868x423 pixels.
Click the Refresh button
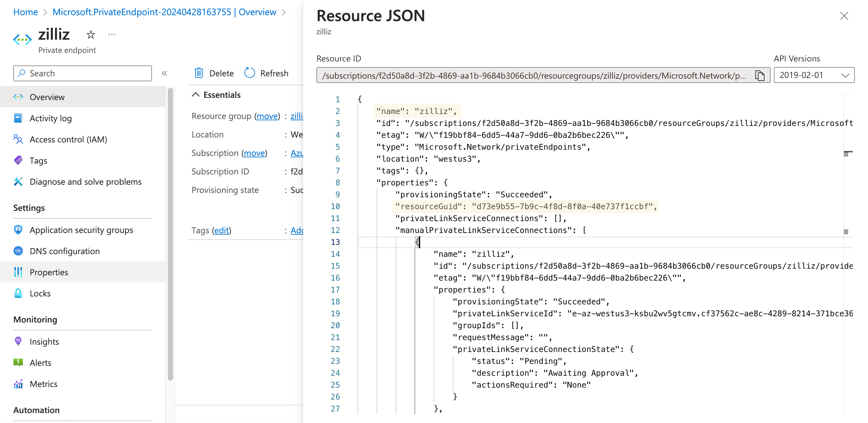(x=266, y=73)
